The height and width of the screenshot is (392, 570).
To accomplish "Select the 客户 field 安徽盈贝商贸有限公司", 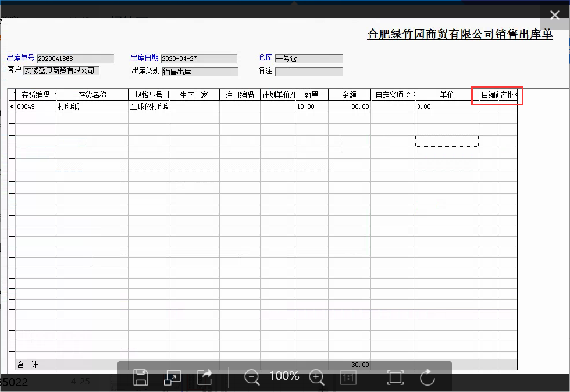I will pyautogui.click(x=61, y=70).
